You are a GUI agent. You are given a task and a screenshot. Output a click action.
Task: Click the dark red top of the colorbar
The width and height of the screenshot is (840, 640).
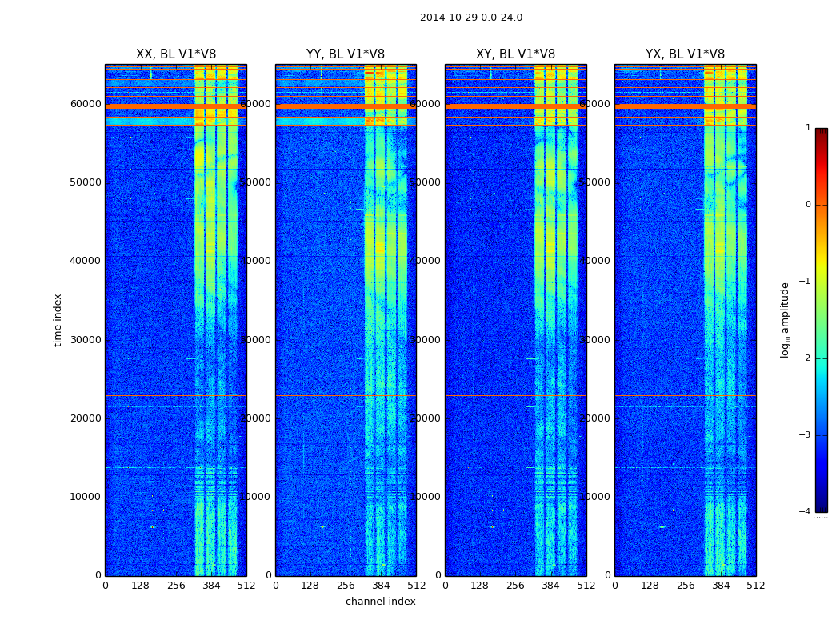pos(821,132)
